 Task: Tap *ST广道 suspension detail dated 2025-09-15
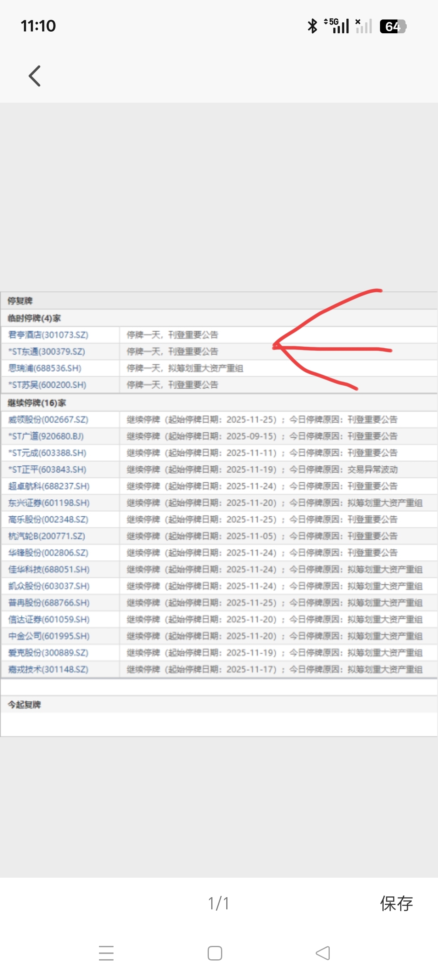point(262,436)
